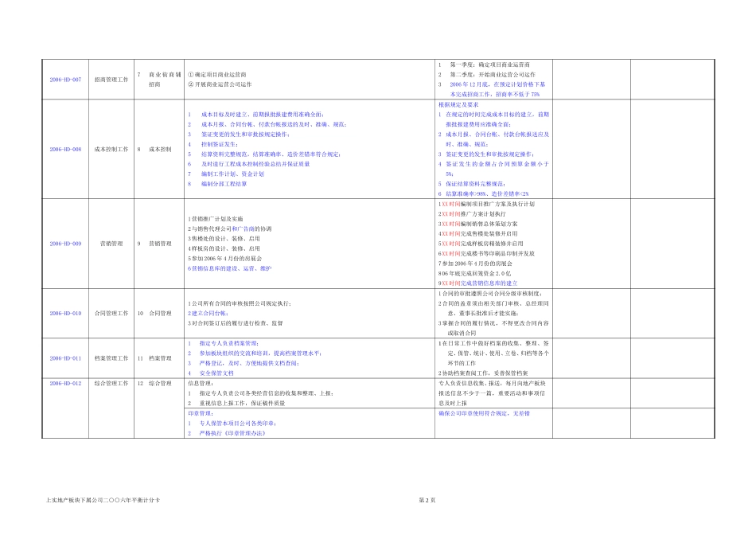
Task: Click the code 2006-HD-007
Action: coord(65,80)
